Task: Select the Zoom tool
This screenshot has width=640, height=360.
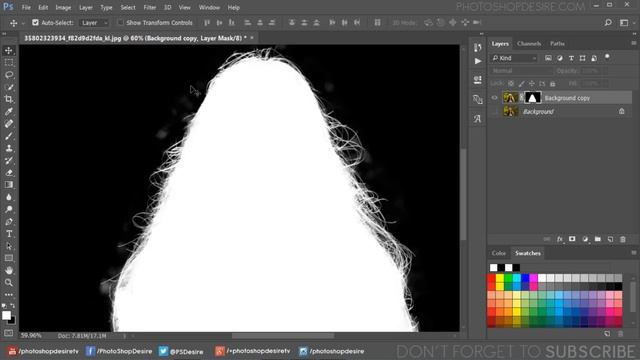Action: pyautogui.click(x=9, y=282)
